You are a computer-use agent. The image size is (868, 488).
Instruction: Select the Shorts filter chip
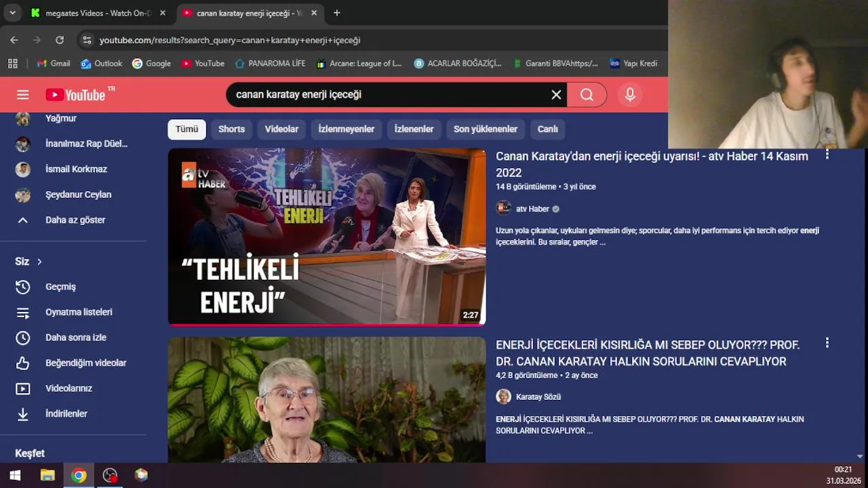click(231, 129)
